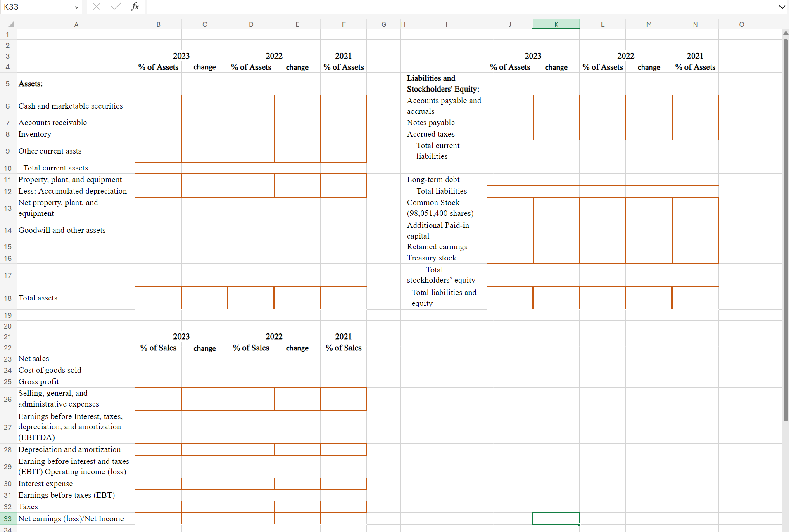
Task: Select column K header
Action: [556, 24]
